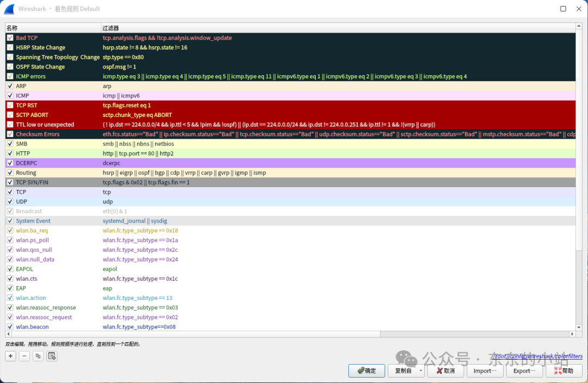Viewport: 588px width, 383px height.
Task: Confirm with the 确定 button
Action: point(366,370)
